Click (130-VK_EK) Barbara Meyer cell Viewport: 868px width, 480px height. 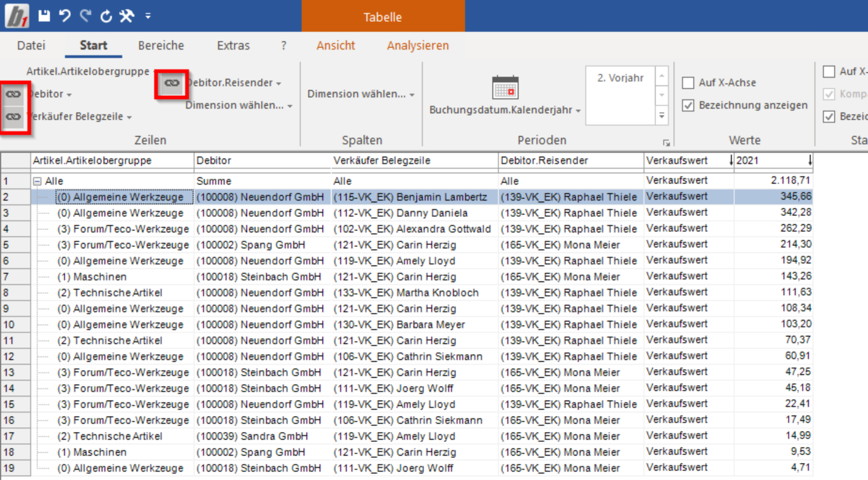click(x=414, y=325)
